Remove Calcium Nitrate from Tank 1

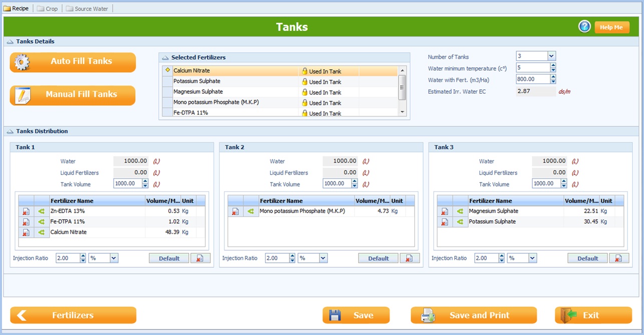(26, 232)
